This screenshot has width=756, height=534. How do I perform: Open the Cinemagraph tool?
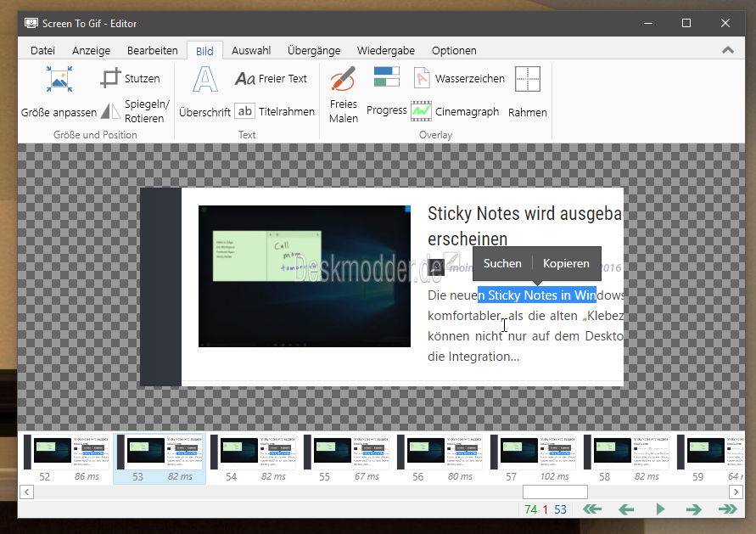click(455, 111)
